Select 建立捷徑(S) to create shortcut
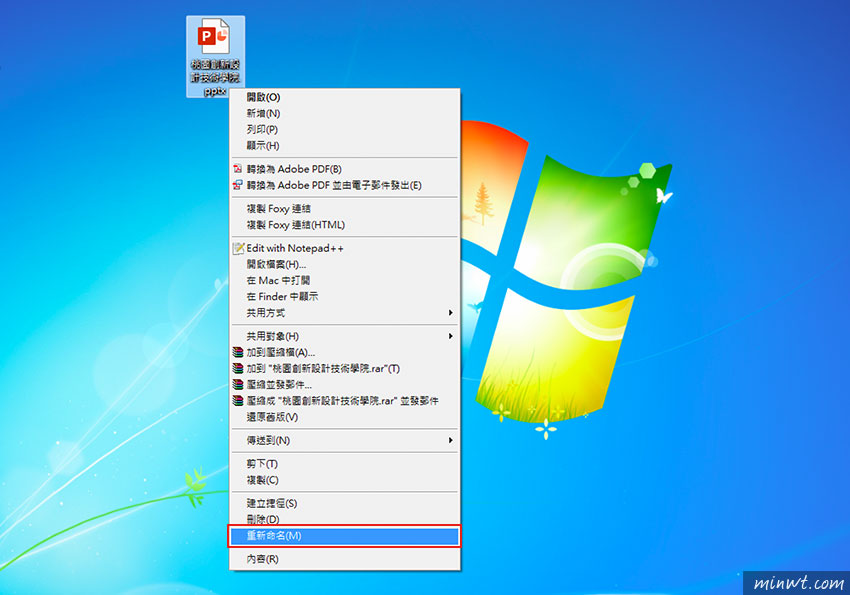The image size is (850, 595). (345, 503)
